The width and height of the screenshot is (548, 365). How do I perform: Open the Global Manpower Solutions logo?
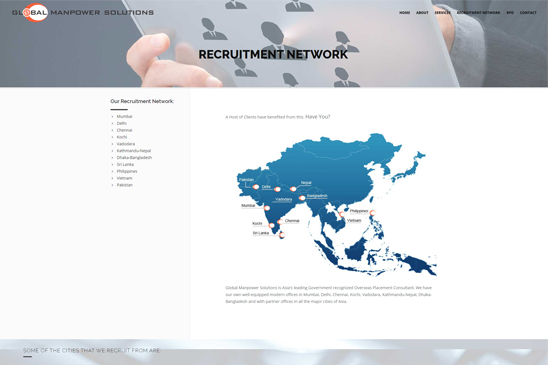[83, 12]
